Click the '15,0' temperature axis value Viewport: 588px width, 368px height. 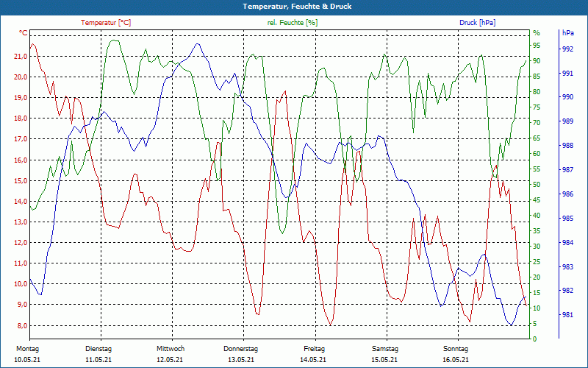coord(21,180)
